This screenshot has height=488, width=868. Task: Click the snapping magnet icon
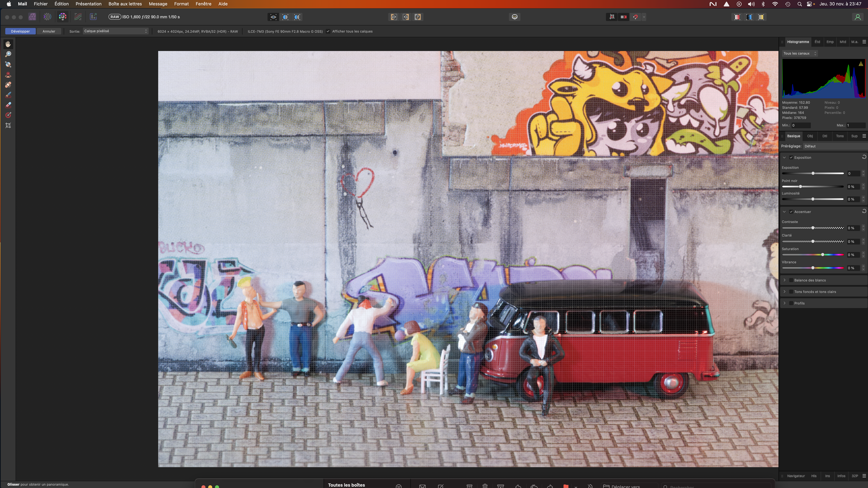tap(635, 17)
